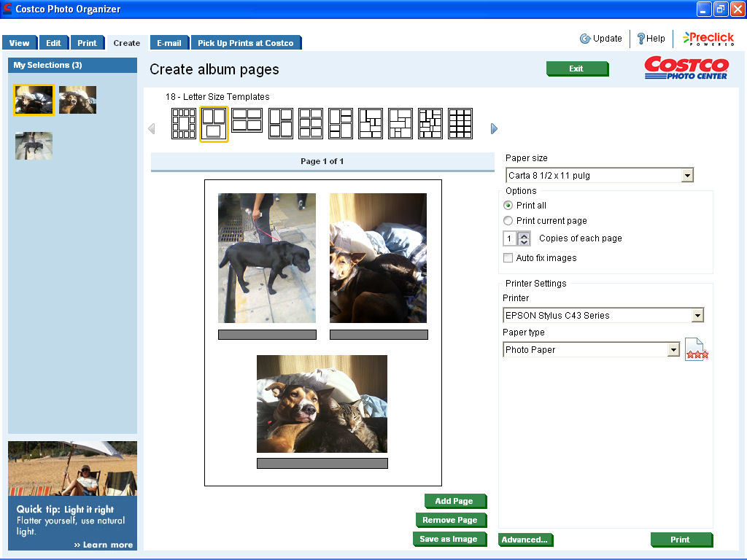This screenshot has height=560, width=747.
Task: Open Help
Action: coord(651,39)
